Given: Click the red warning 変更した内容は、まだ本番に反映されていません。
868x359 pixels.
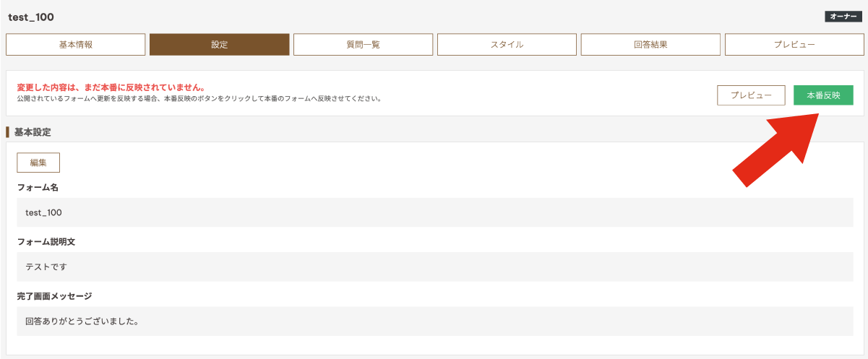Looking at the screenshot, I should (111, 87).
